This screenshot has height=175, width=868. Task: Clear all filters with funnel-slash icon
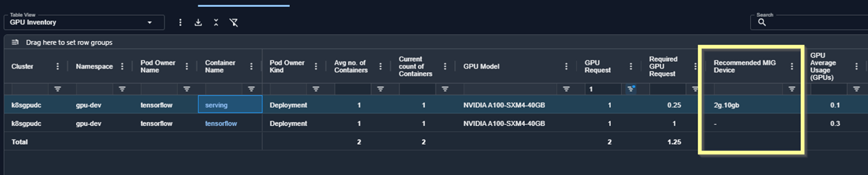pyautogui.click(x=234, y=22)
